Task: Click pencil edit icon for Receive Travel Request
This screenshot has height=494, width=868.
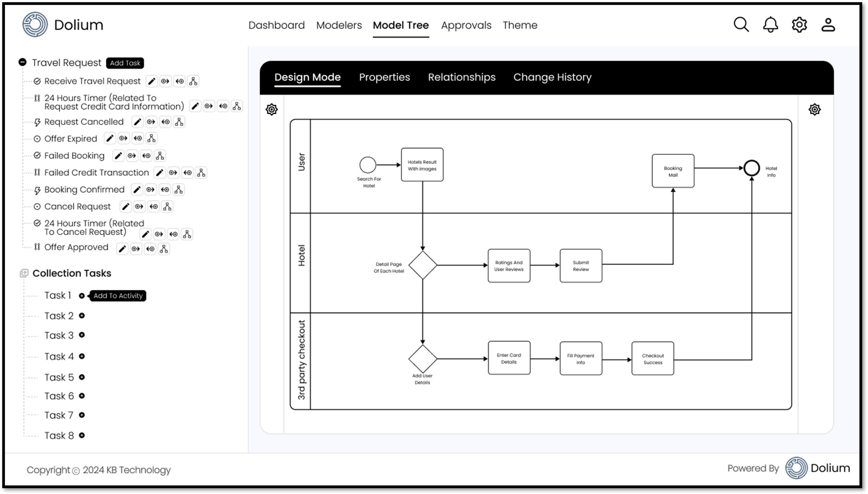Action: [152, 81]
